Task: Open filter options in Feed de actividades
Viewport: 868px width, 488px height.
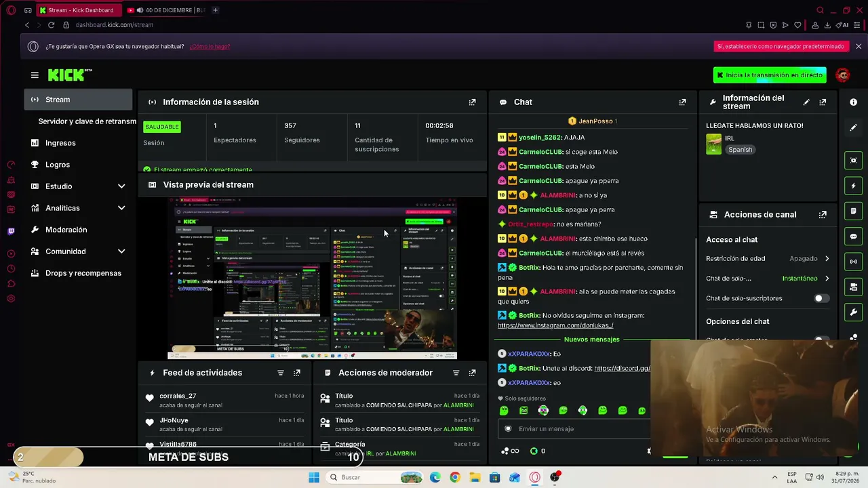Action: coord(281,373)
